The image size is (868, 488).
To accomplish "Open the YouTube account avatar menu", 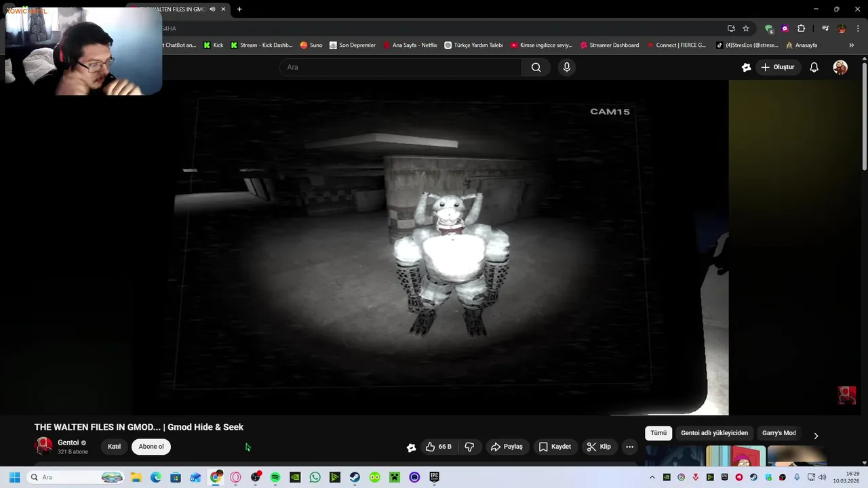I will click(840, 67).
